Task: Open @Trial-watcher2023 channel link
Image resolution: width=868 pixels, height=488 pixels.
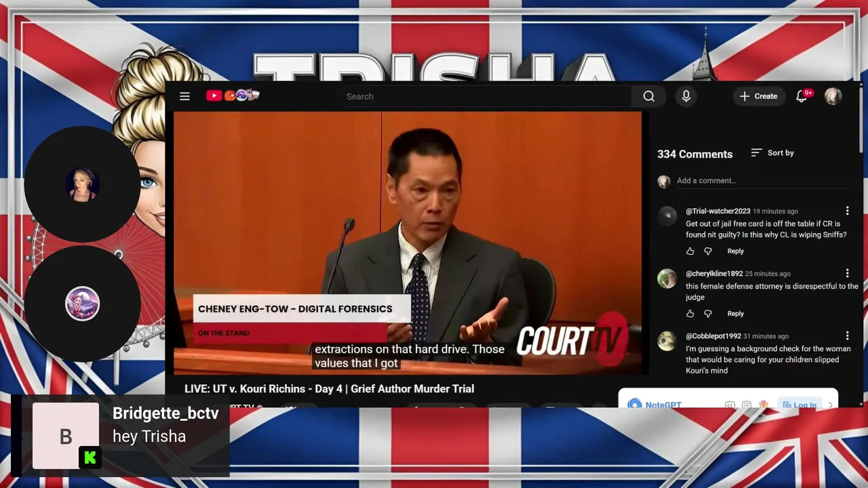Action: [x=718, y=211]
